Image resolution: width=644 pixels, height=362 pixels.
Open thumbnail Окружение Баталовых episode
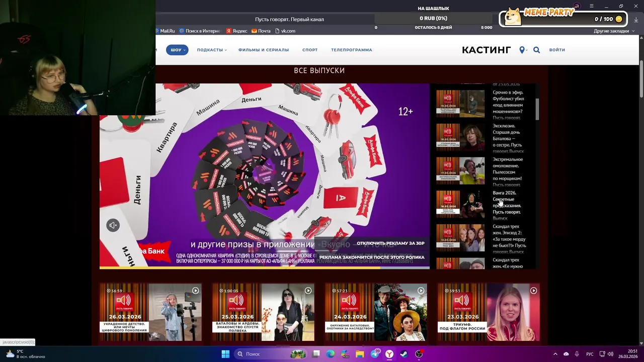point(376,312)
